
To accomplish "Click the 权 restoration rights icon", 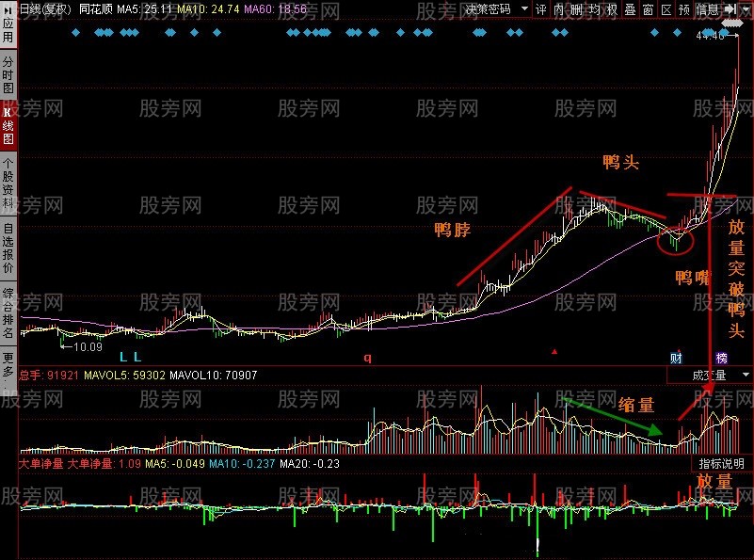I will [613, 8].
